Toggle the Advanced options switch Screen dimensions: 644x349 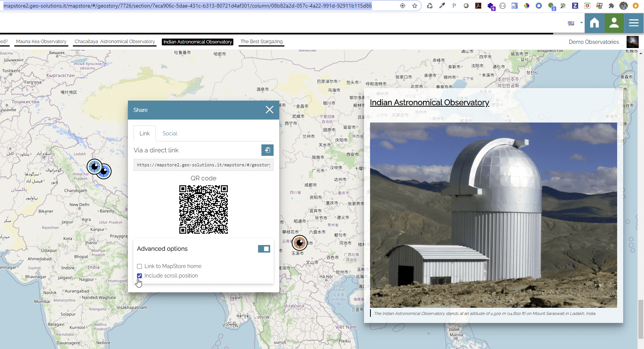pos(264,248)
